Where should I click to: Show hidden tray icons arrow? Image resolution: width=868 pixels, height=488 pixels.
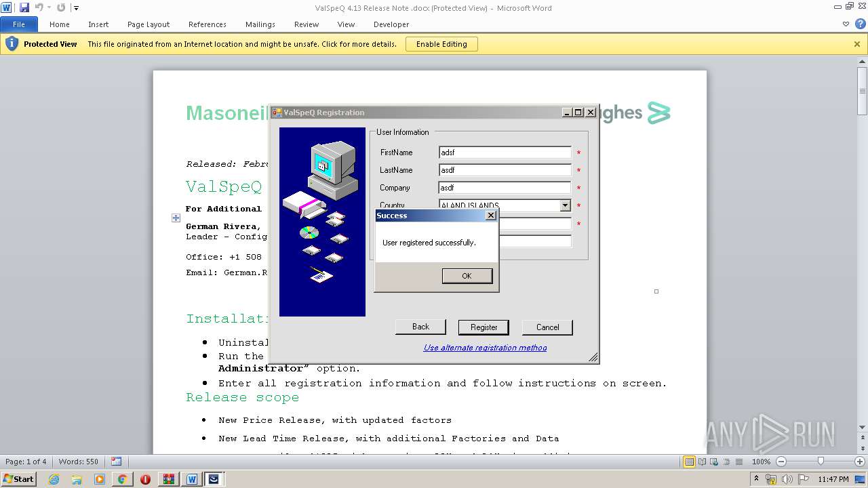[756, 479]
